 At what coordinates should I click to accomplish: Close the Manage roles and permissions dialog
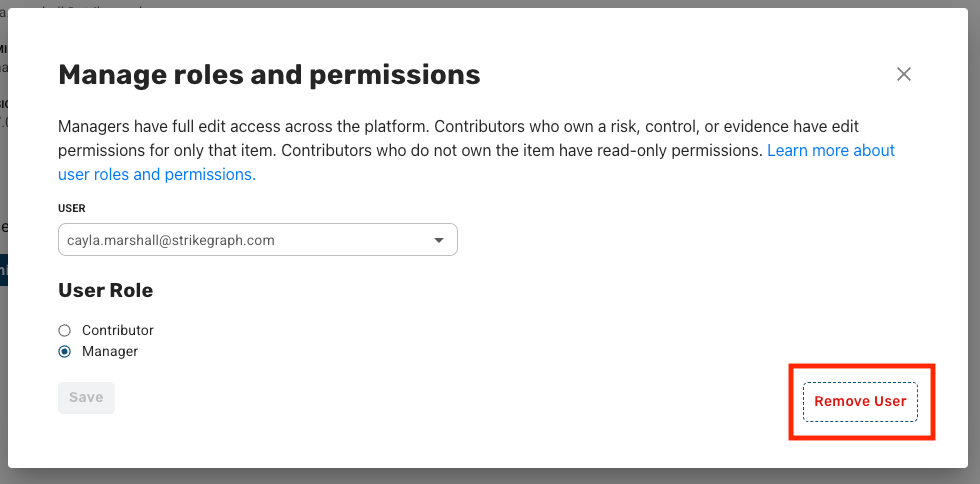pos(904,74)
